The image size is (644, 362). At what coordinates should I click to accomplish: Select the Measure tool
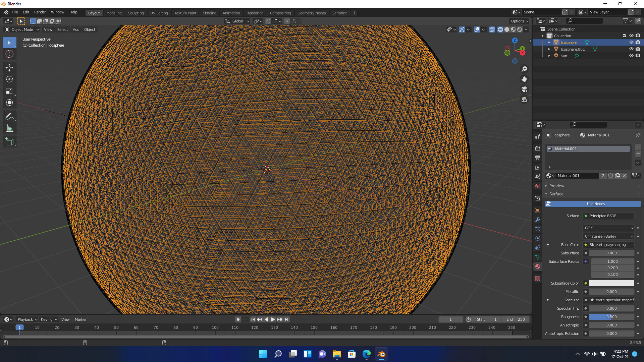click(x=9, y=128)
